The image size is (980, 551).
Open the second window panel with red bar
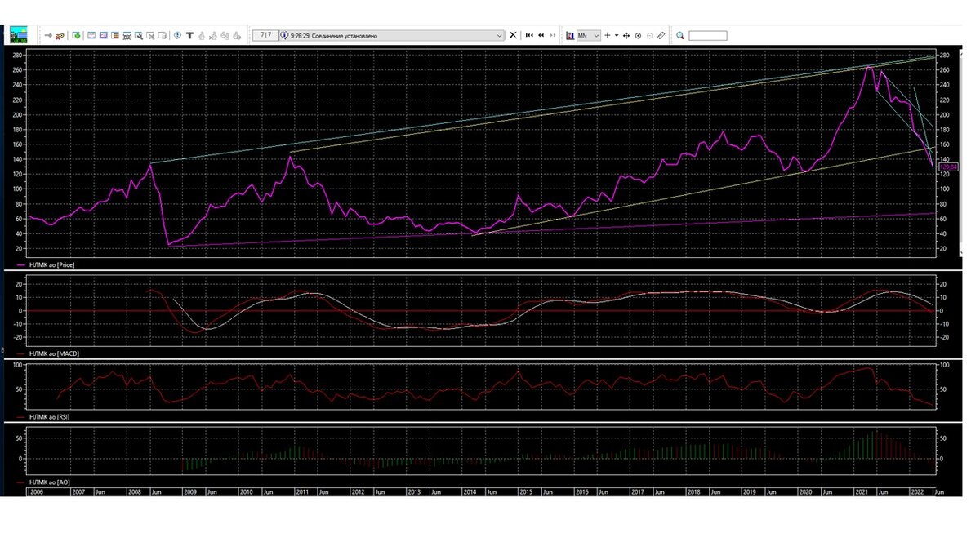[104, 36]
